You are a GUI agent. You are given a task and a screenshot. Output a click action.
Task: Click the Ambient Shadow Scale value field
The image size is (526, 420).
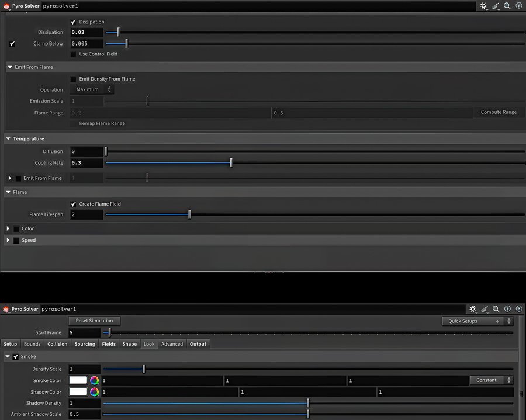click(x=84, y=414)
